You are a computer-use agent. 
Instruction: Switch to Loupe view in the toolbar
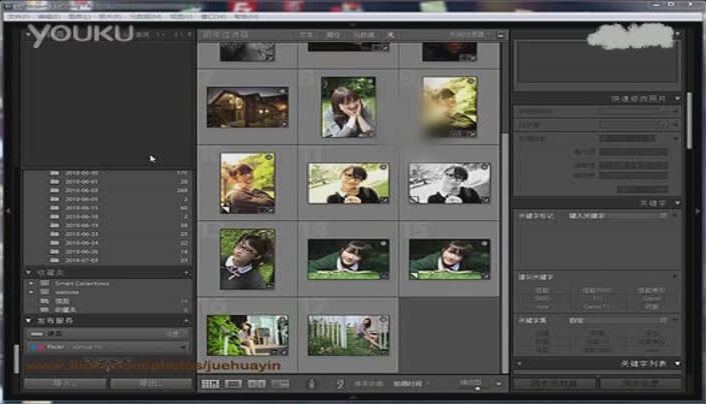[233, 384]
